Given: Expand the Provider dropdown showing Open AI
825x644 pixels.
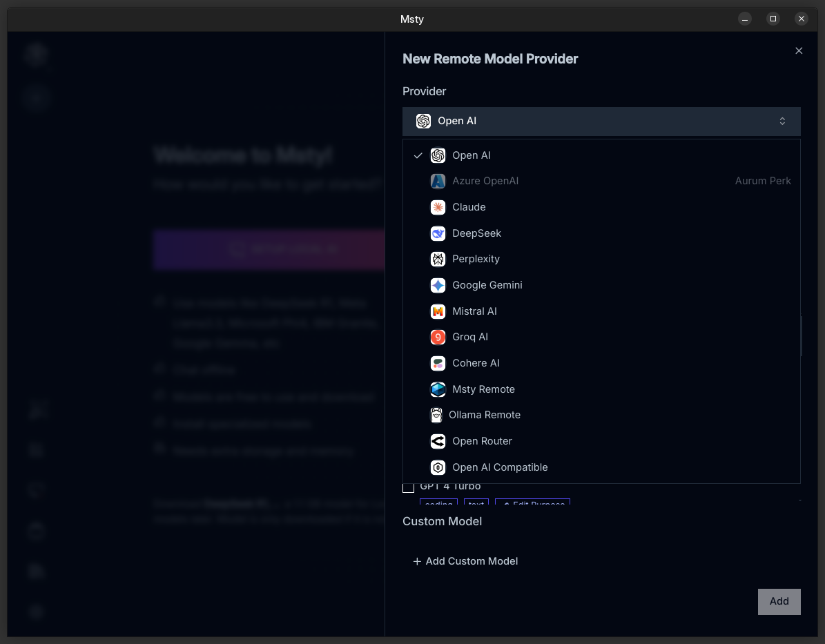Looking at the screenshot, I should [601, 121].
